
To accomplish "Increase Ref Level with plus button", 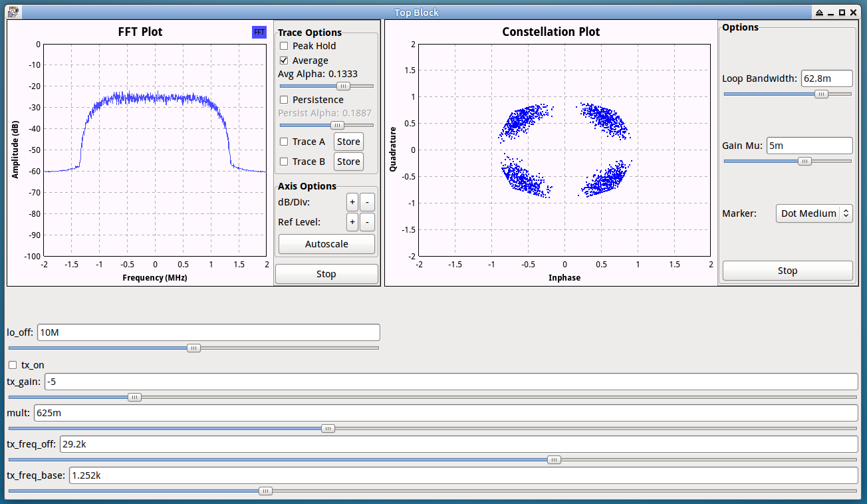I will tap(352, 222).
